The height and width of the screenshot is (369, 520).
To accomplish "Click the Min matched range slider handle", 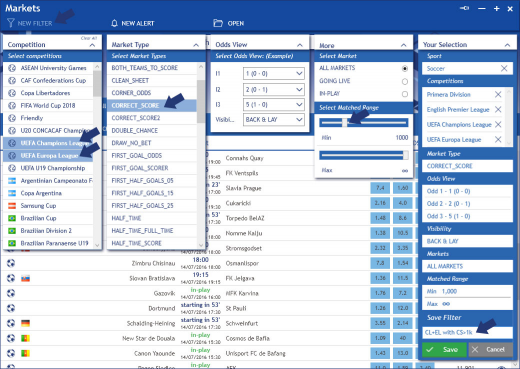I will pyautogui.click(x=345, y=123).
